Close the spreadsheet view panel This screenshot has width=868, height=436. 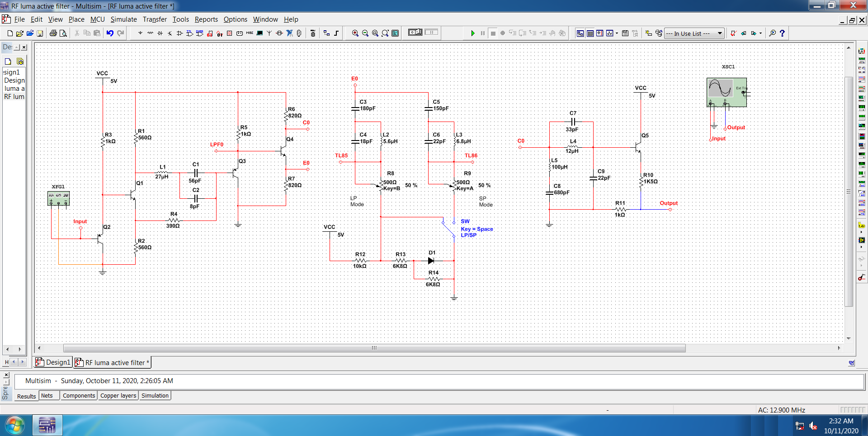pyautogui.click(x=6, y=375)
